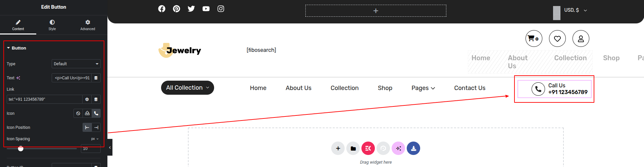Open the Pinterest social icon
Image resolution: width=644 pixels, height=167 pixels.
tap(177, 9)
